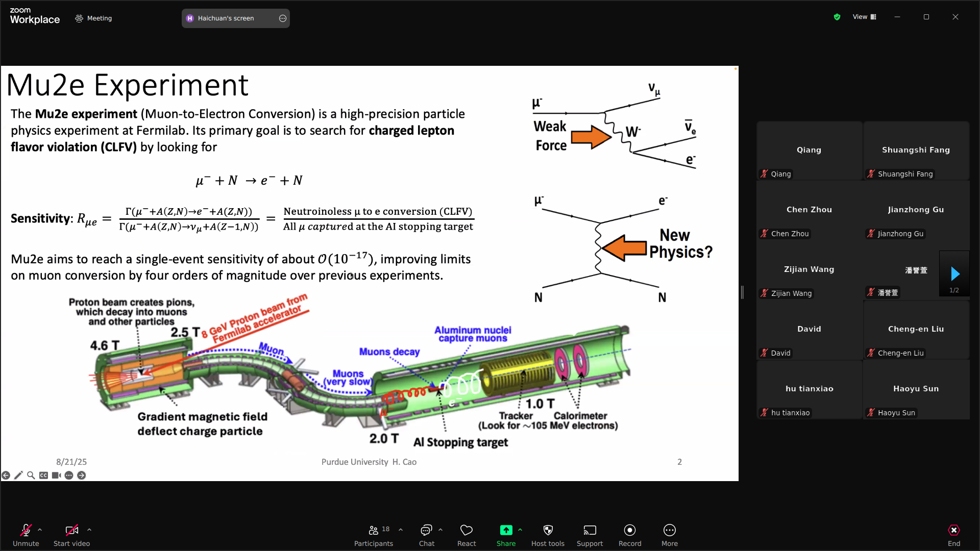Screen dimensions: 980x551
Task: End the meeting
Action: (954, 535)
